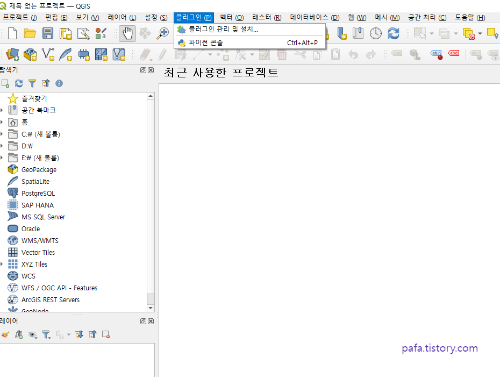Click Add Selected Layers icon in browser panel

(5, 83)
